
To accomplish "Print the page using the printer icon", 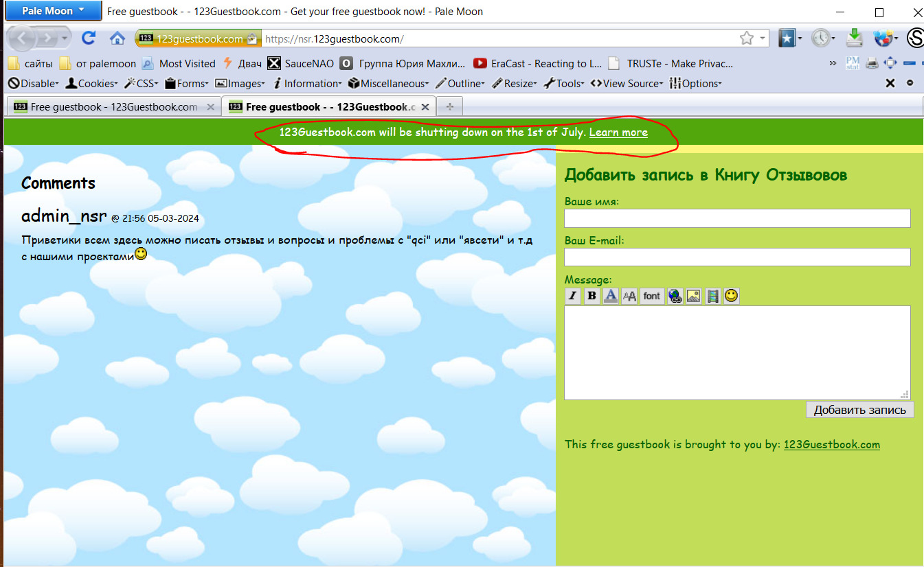I will tap(872, 63).
